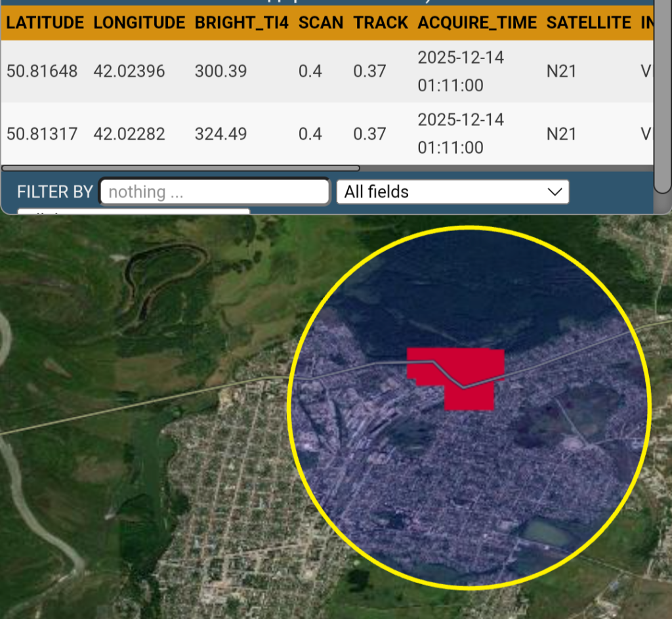Image resolution: width=672 pixels, height=619 pixels.
Task: Select row with latitude 50.81648
Action: (x=42, y=71)
